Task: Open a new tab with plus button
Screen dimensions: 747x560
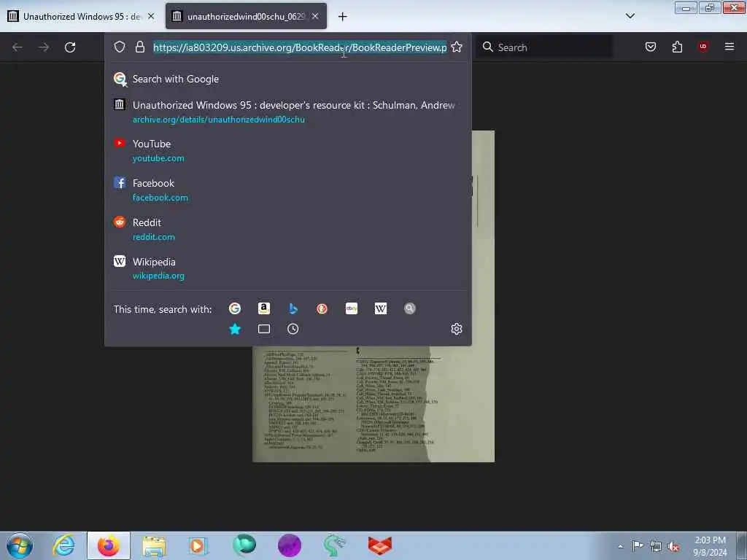Action: pyautogui.click(x=343, y=17)
